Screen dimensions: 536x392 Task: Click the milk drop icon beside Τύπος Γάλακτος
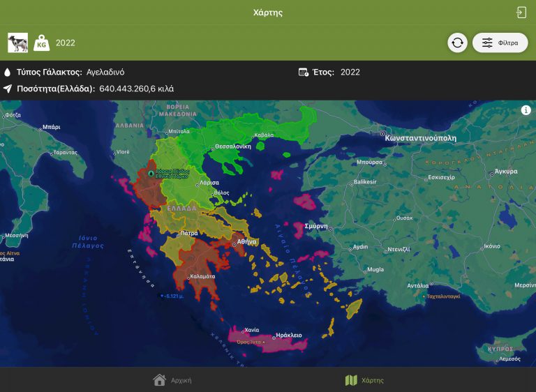7,72
